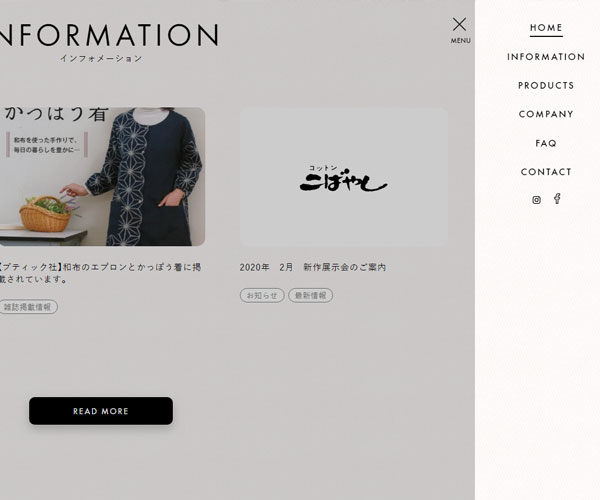Select CONTACT in the navigation menu
Image resolution: width=600 pixels, height=500 pixels.
546,172
